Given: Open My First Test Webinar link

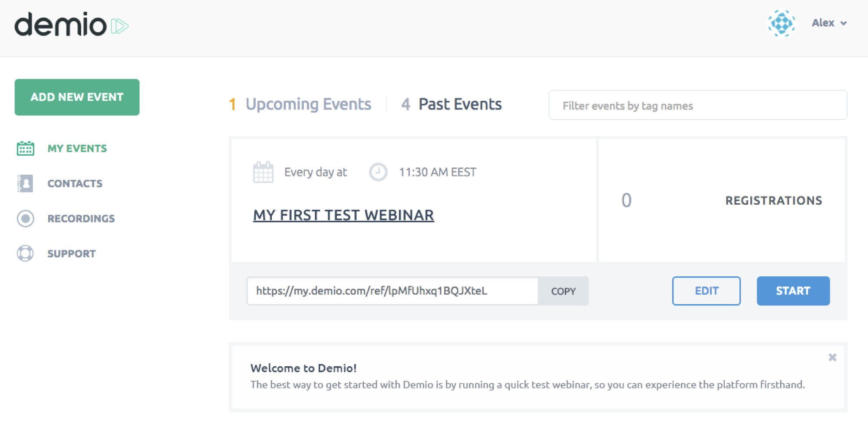Looking at the screenshot, I should click(343, 215).
